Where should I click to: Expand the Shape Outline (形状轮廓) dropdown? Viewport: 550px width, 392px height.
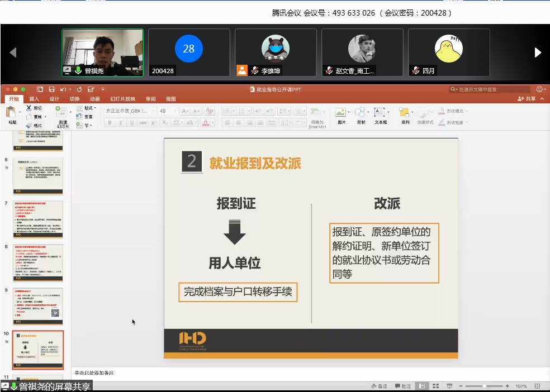pyautogui.click(x=467, y=123)
